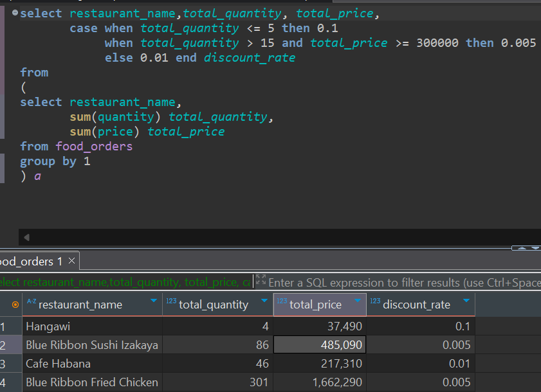Screen dimensions: 541x392
Task: Select the Hangawi cell
Action: (x=92, y=326)
